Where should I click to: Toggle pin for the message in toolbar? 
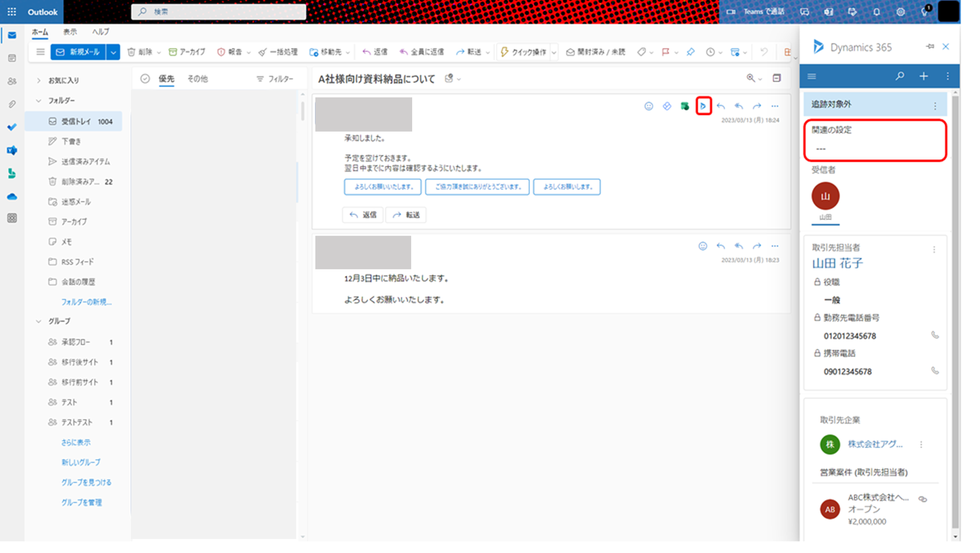690,52
